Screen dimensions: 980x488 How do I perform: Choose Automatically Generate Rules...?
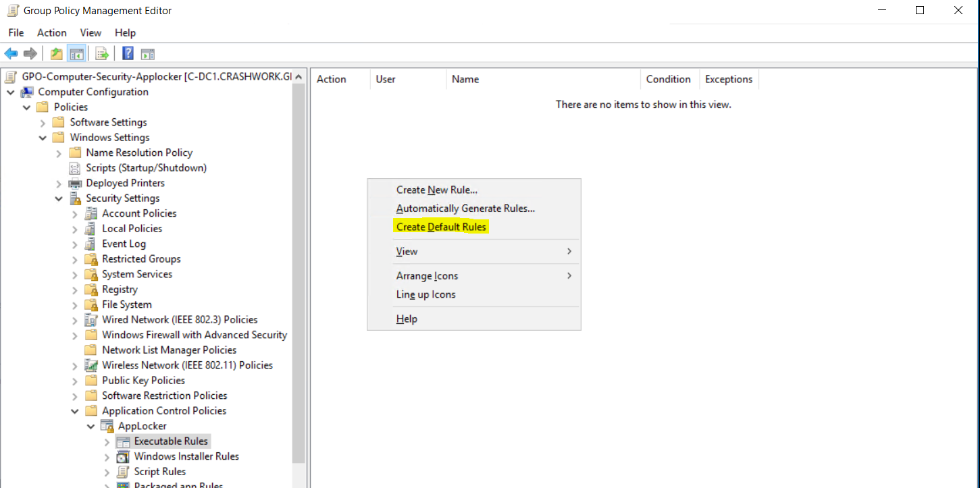[x=474, y=209]
